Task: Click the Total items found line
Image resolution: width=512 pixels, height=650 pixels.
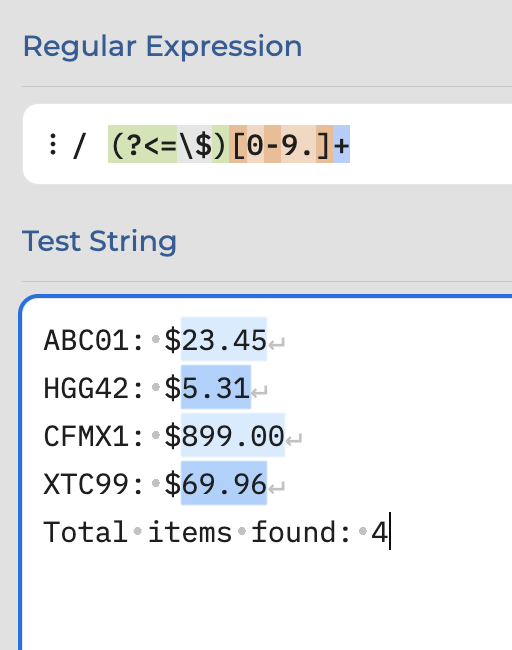Action: 216,532
